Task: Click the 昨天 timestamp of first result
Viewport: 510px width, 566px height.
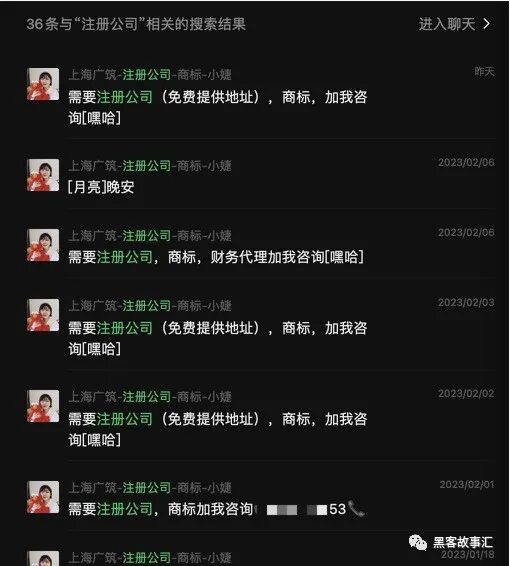Action: 484,71
